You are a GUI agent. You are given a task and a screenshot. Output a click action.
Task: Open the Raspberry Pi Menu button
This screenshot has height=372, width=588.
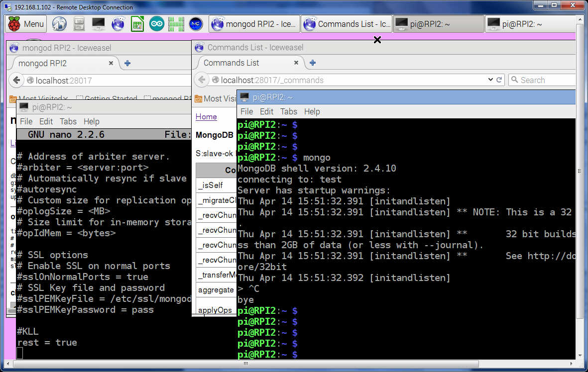(x=26, y=23)
